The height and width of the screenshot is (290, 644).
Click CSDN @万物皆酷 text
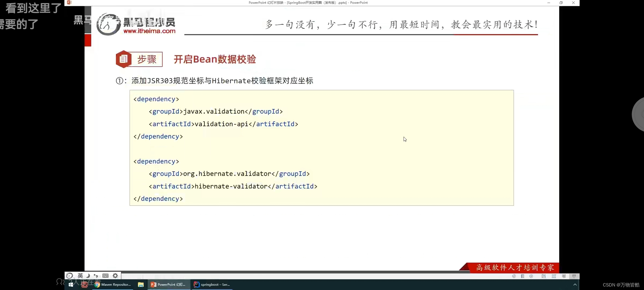(x=621, y=285)
